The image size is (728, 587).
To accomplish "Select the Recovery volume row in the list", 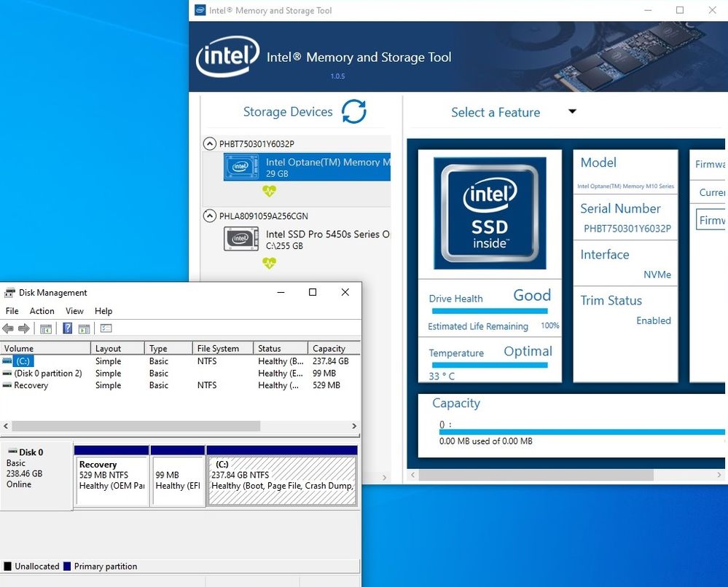I will [x=180, y=385].
